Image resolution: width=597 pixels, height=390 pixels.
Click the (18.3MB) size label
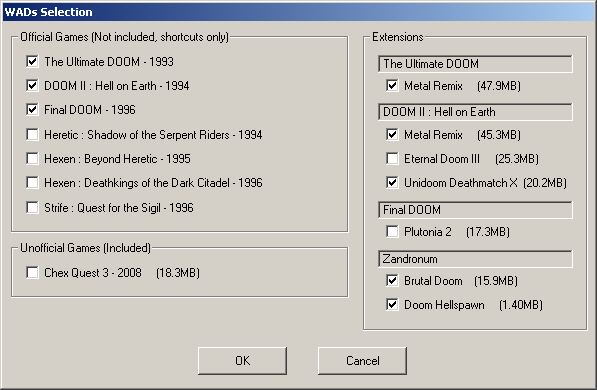178,273
